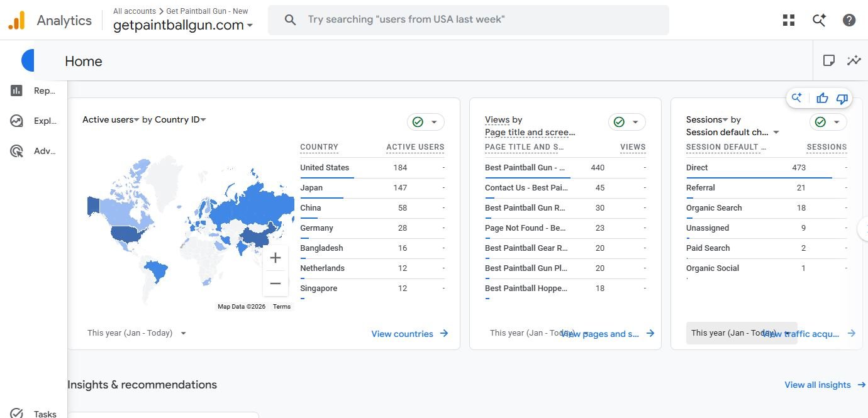This screenshot has width=868, height=418.
Task: Open data quality dropdown on Sessions card
Action: click(x=828, y=122)
